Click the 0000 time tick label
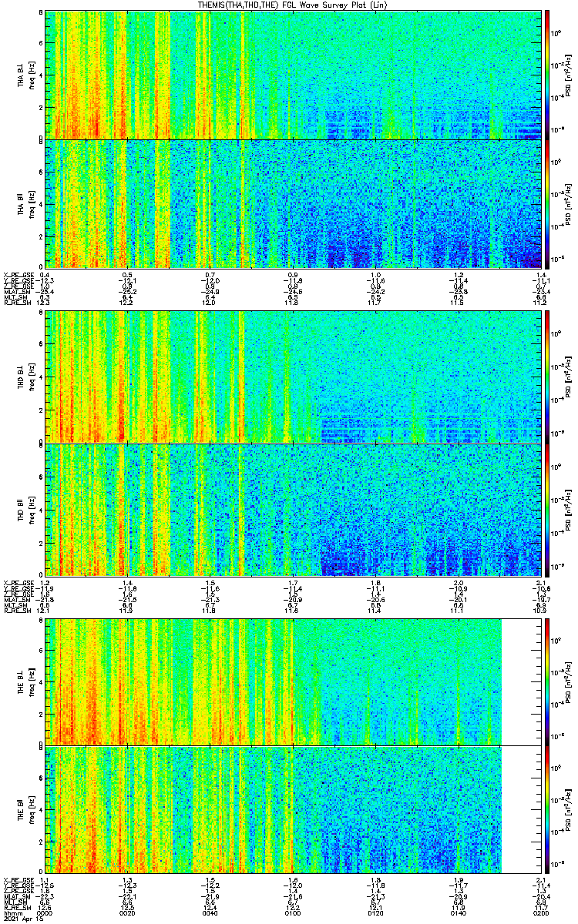The image size is (578, 924). point(45,913)
